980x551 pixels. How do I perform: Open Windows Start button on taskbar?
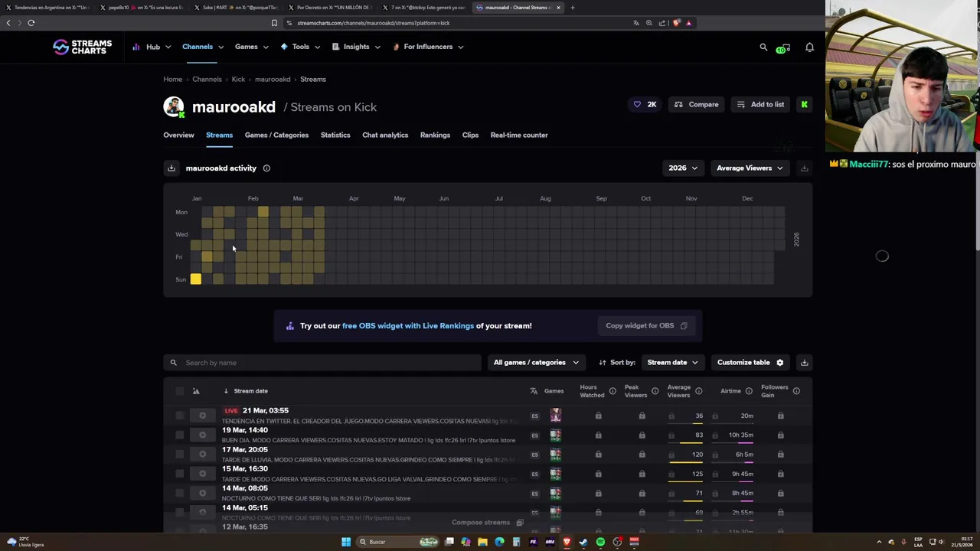pyautogui.click(x=346, y=542)
